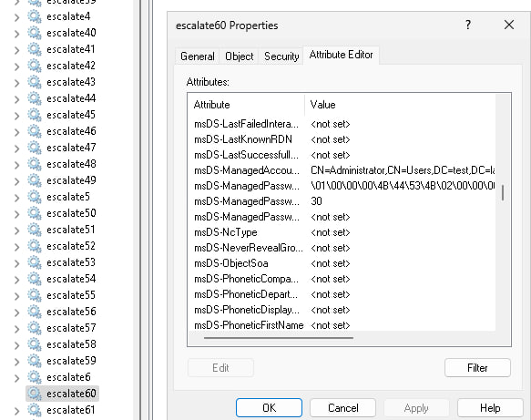Image resolution: width=531 pixels, height=420 pixels.
Task: Switch to the Security tab
Action: point(281,56)
